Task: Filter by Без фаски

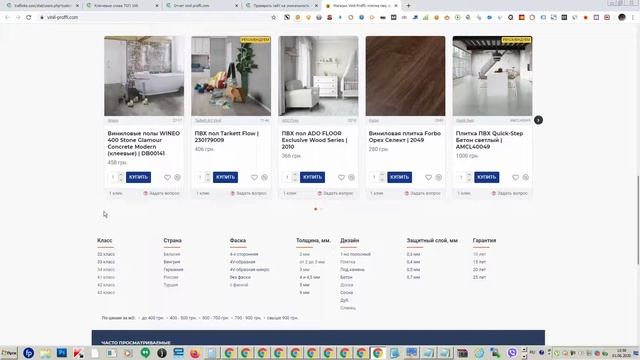Action: point(240,277)
